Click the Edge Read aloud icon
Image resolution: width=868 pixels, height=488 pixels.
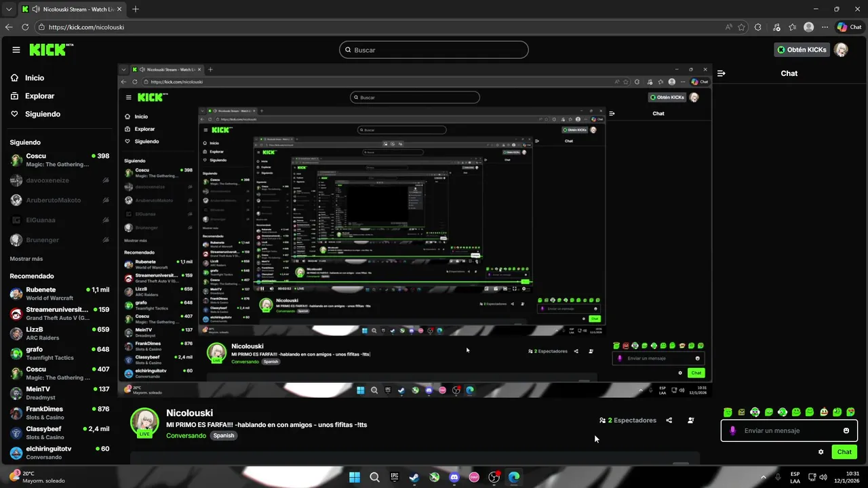click(x=729, y=27)
